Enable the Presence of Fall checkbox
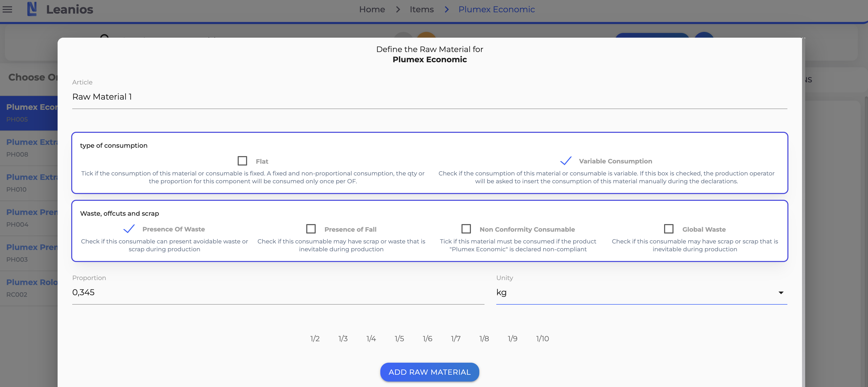 [311, 229]
